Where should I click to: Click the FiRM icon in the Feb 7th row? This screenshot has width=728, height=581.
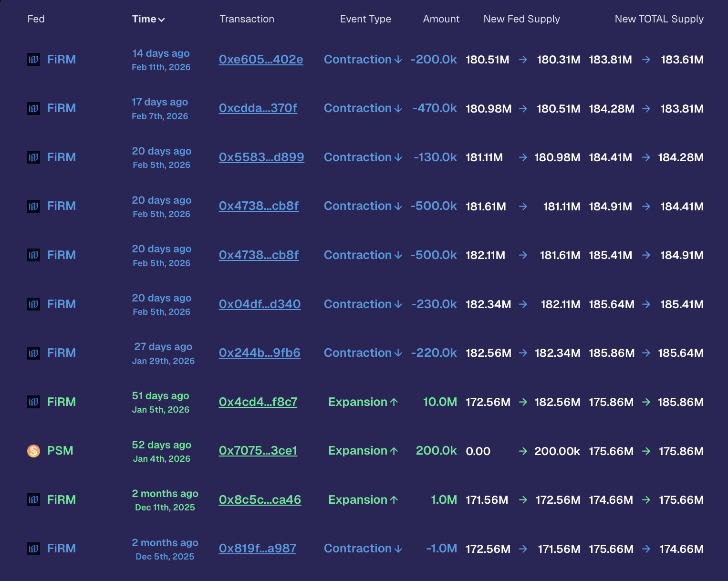(x=33, y=109)
